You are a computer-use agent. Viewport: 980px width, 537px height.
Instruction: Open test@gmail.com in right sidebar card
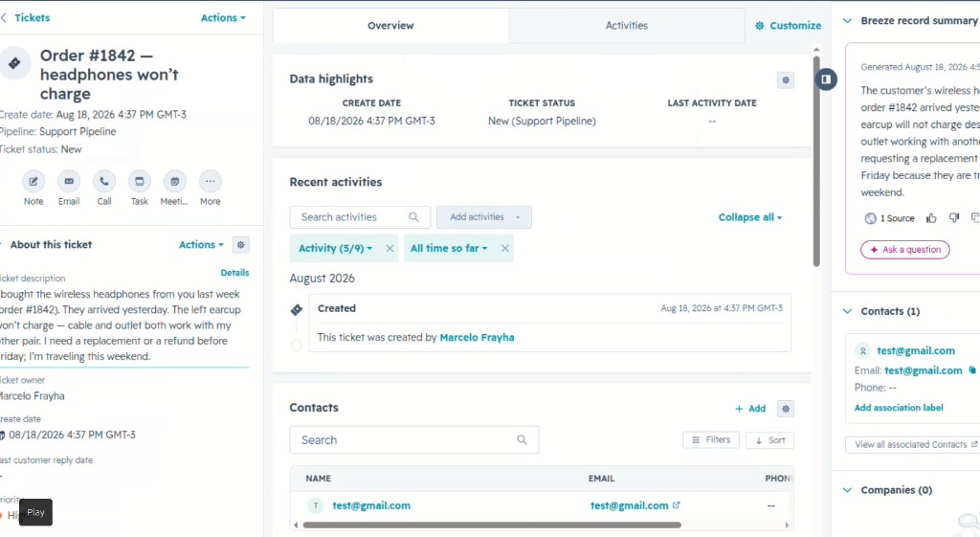pos(916,350)
